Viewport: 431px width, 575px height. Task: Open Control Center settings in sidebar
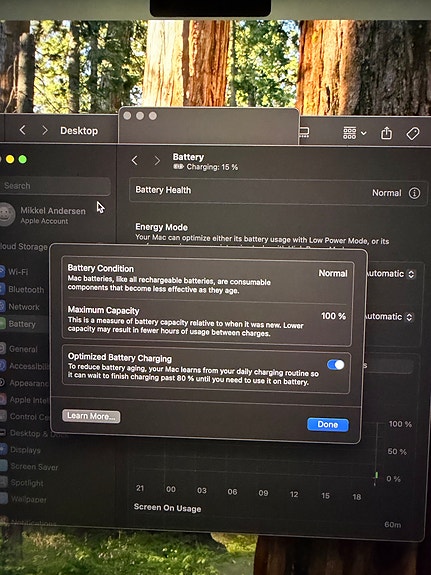[25, 417]
